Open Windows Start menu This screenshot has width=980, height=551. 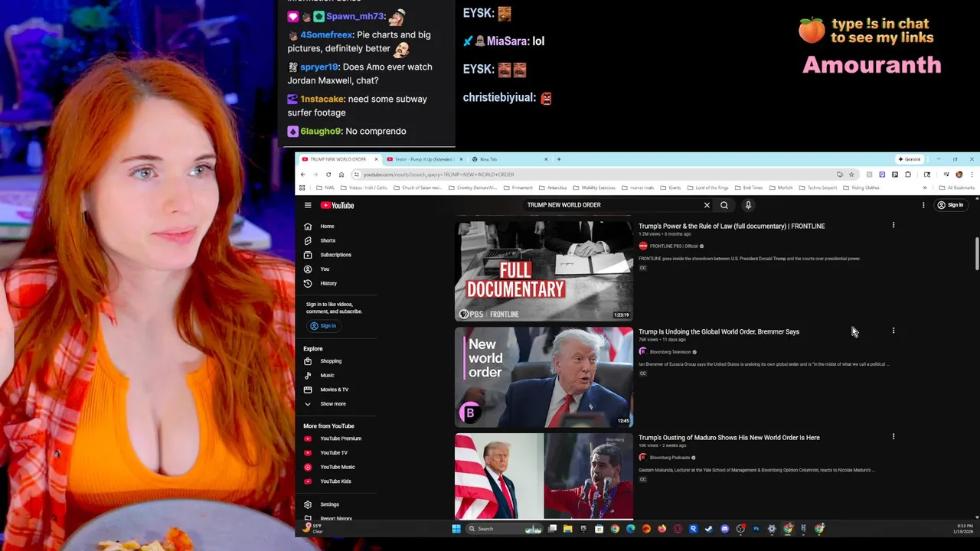point(456,529)
